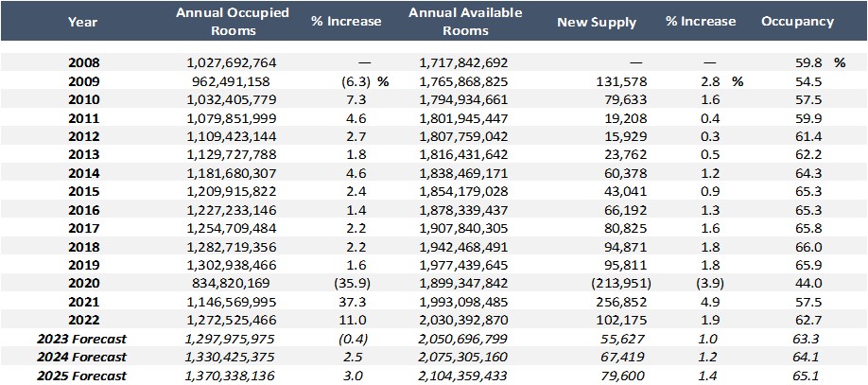
Task: Click the Occupancy column header
Action: pyautogui.click(x=797, y=21)
